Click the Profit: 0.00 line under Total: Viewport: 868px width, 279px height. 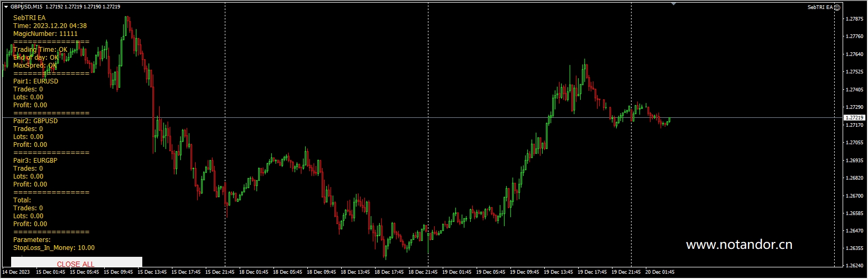pyautogui.click(x=30, y=224)
